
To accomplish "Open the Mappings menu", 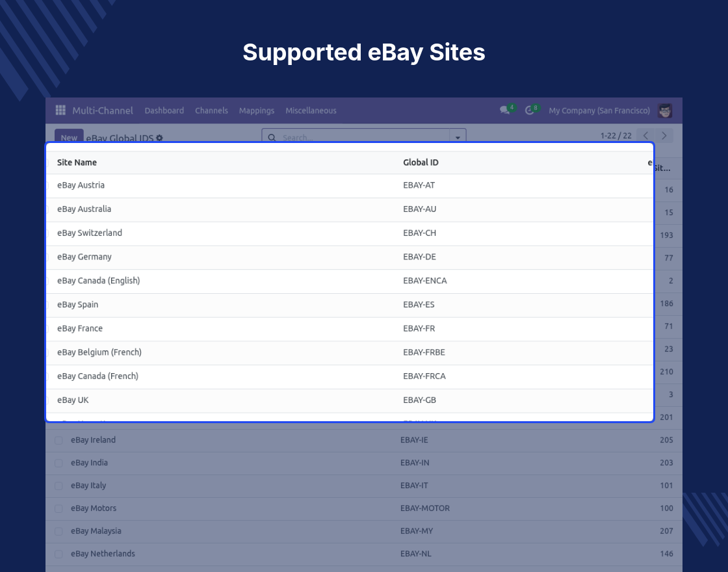I will click(x=256, y=110).
